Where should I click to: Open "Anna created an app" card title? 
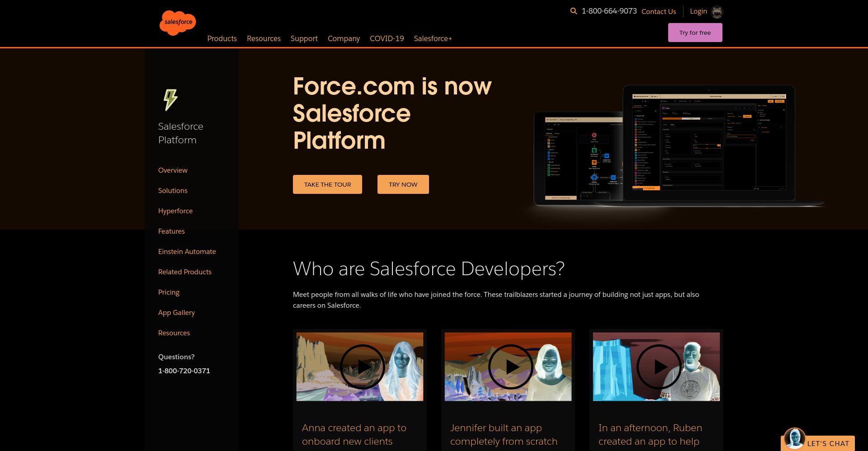[354, 434]
